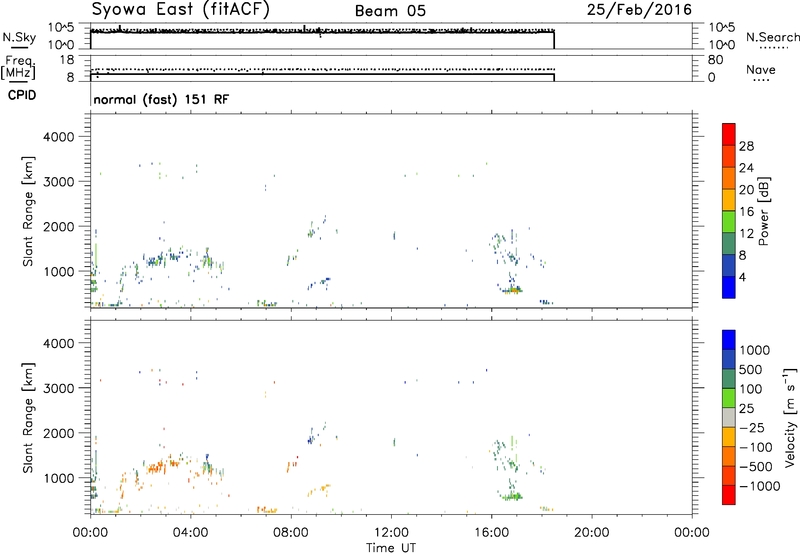Click the 'Freq. [MHz]' label
The height and width of the screenshot is (554, 800).
pos(18,68)
